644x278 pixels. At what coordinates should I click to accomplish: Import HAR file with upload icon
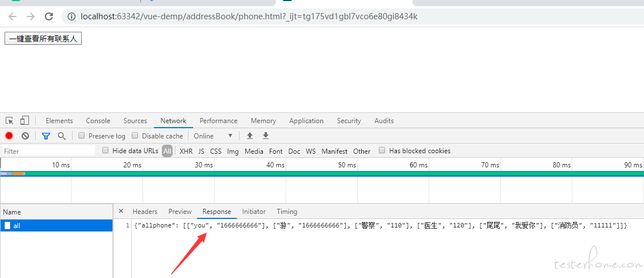pos(250,136)
